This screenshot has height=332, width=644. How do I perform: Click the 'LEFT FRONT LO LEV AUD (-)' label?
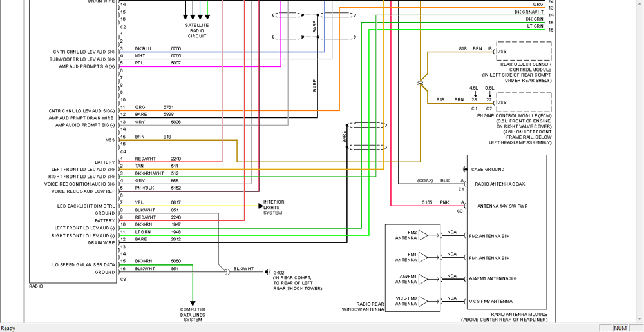coord(84,228)
